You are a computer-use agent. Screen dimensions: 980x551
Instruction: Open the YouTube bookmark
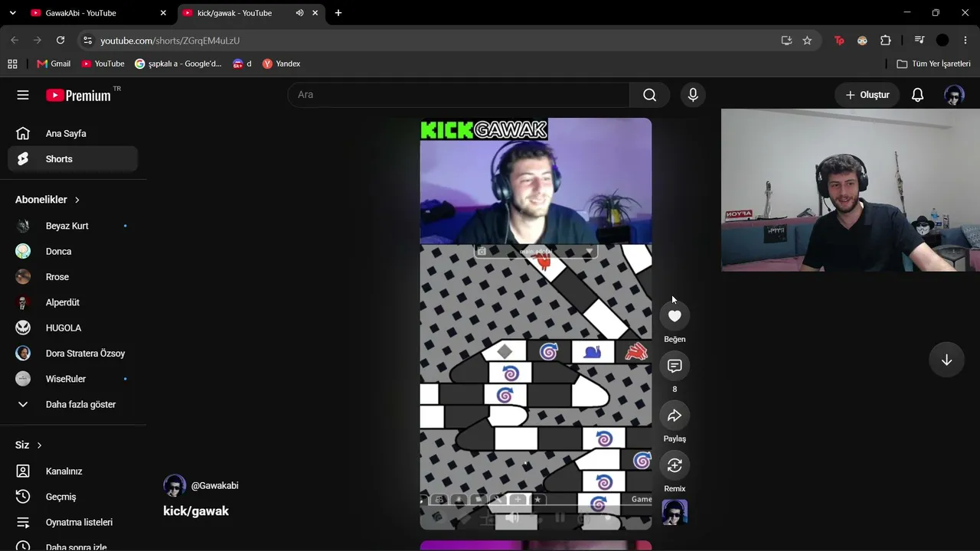click(x=103, y=64)
